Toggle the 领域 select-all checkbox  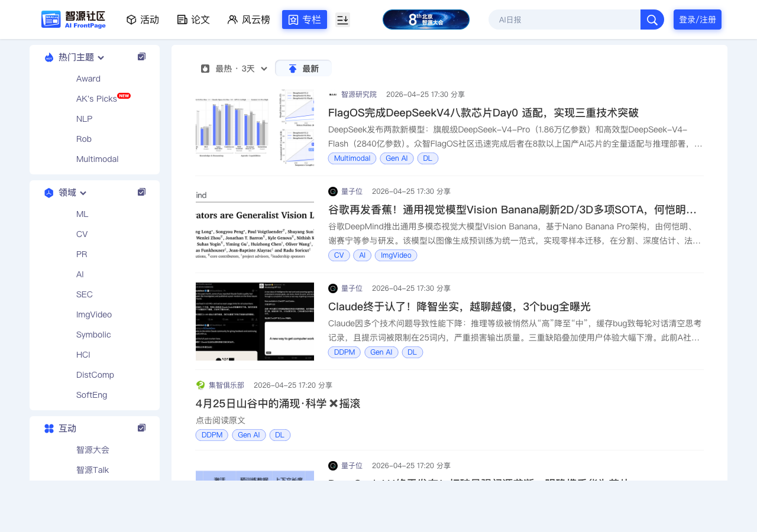point(141,192)
